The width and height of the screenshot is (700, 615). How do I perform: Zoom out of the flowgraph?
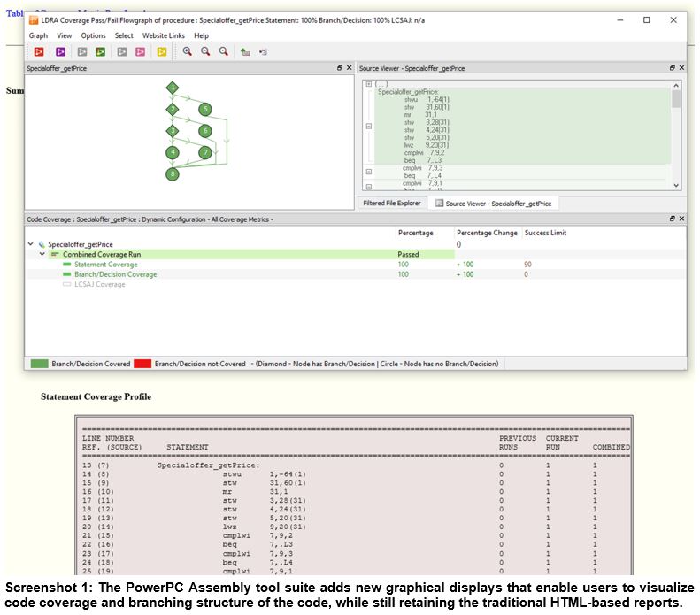tap(205, 52)
